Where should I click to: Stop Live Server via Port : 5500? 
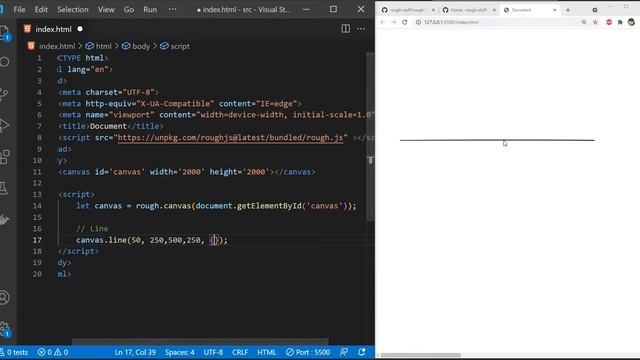(308, 352)
